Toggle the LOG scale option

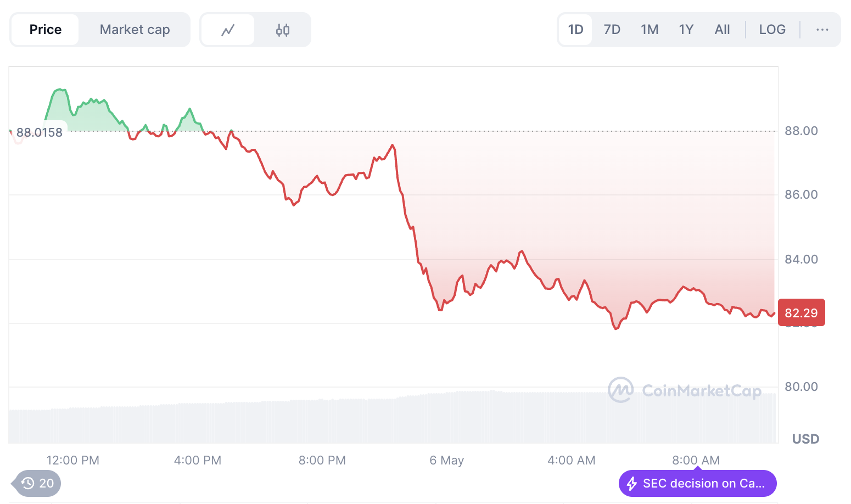[772, 30]
